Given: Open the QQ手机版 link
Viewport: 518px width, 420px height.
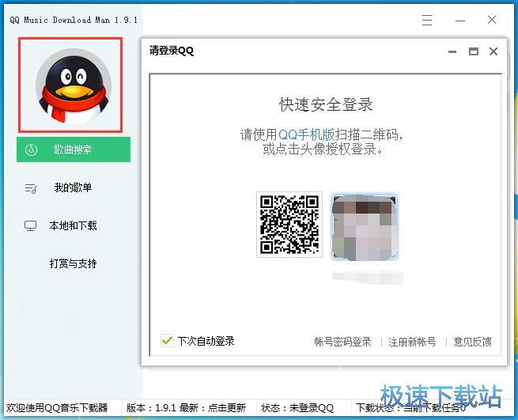Looking at the screenshot, I should (x=307, y=134).
